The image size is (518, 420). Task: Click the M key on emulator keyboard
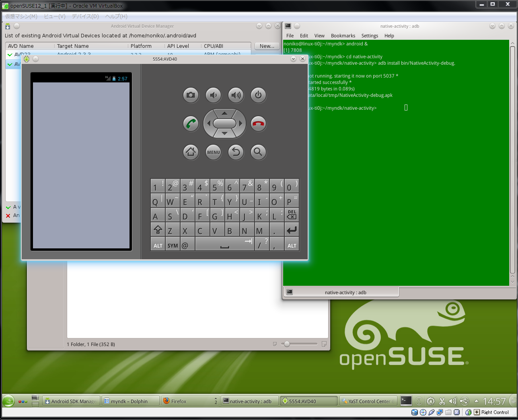coord(262,230)
